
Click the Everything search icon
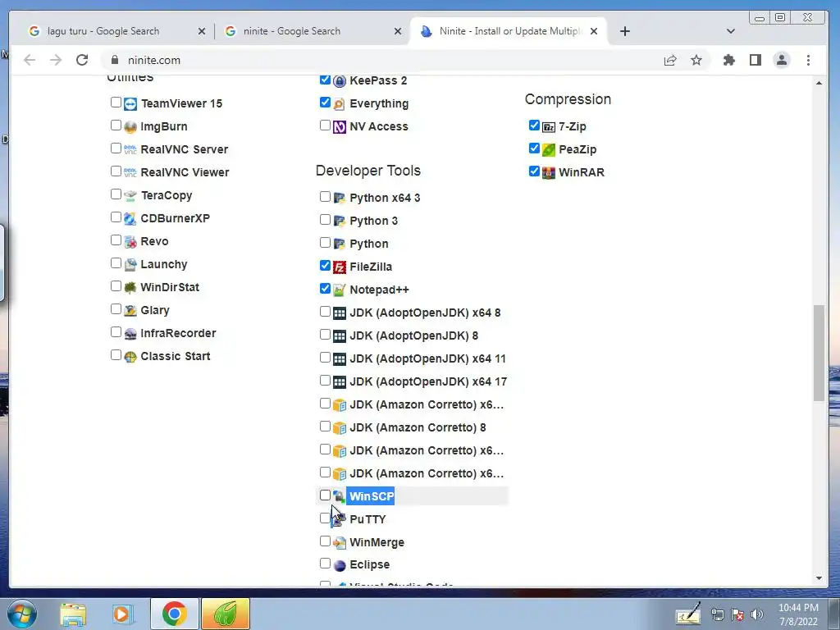(x=339, y=104)
